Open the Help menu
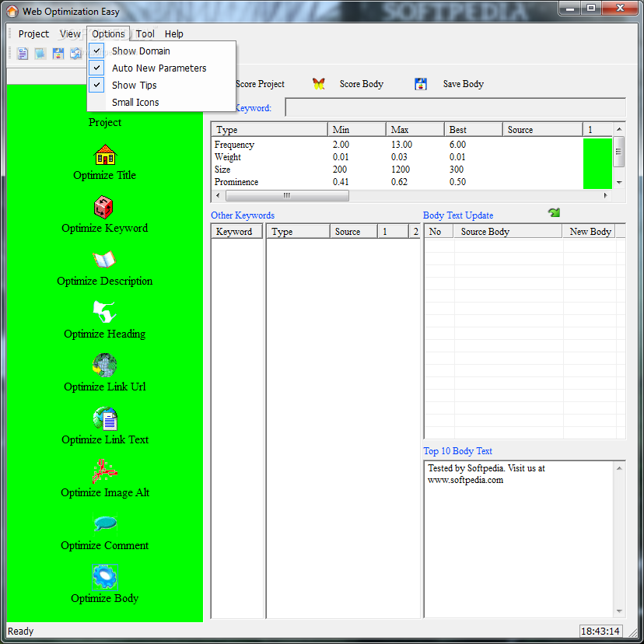Image resolution: width=644 pixels, height=644 pixels. click(173, 33)
